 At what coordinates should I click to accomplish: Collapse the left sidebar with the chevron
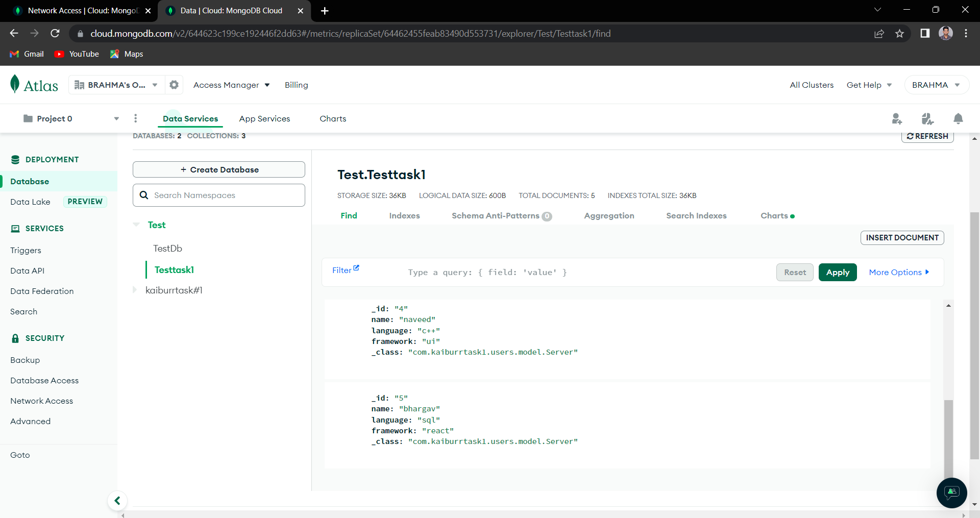coord(117,501)
